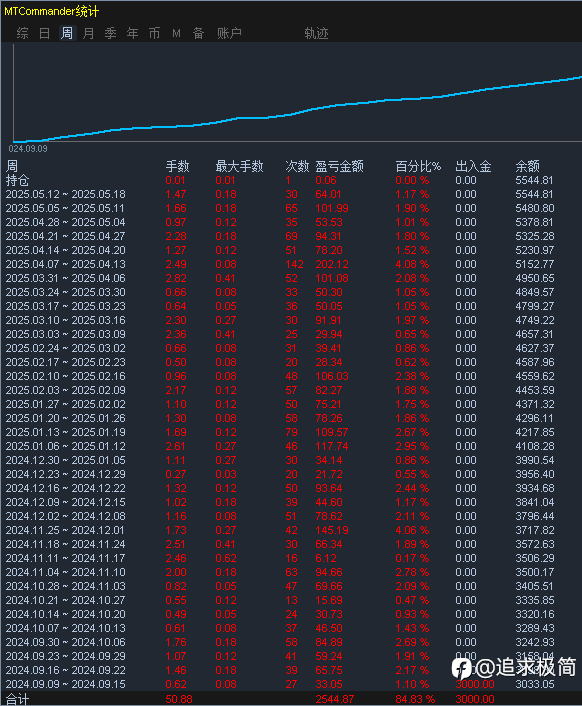582x706 pixels.
Task: Click the total percentage 84.83 %
Action: click(x=415, y=699)
